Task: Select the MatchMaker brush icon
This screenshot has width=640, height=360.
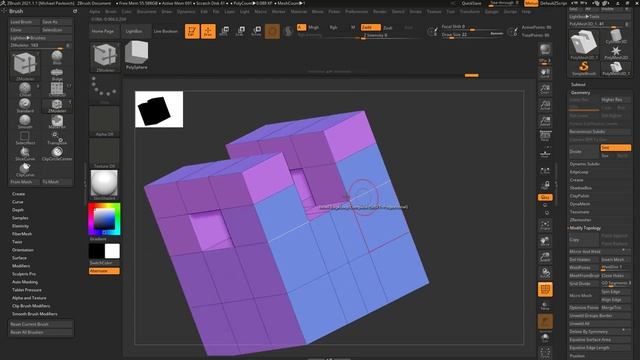Action: pyautogui.click(x=57, y=121)
